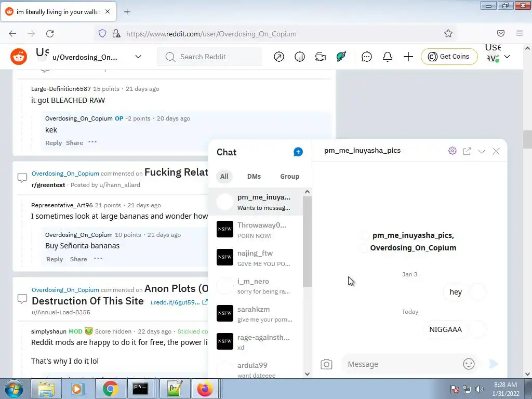
Task: Go back to previous page
Action: point(12,33)
